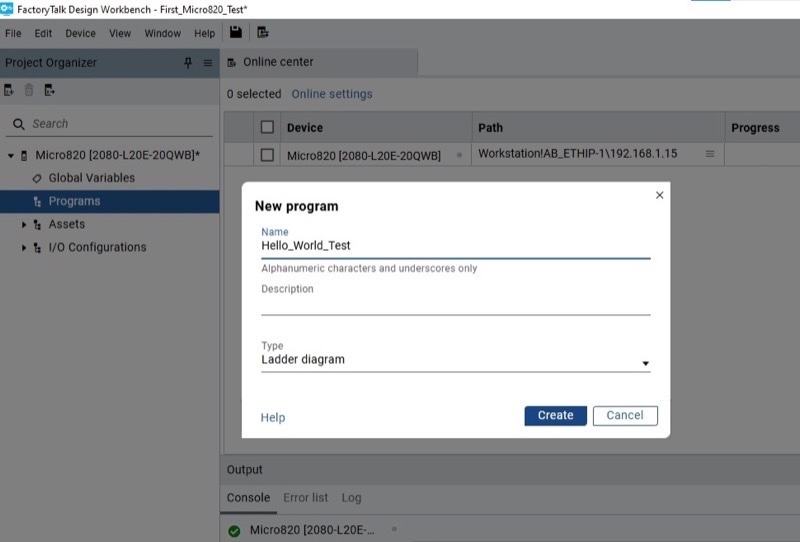The width and height of the screenshot is (800, 542).
Task: Click green check status icon in console
Action: tap(234, 531)
